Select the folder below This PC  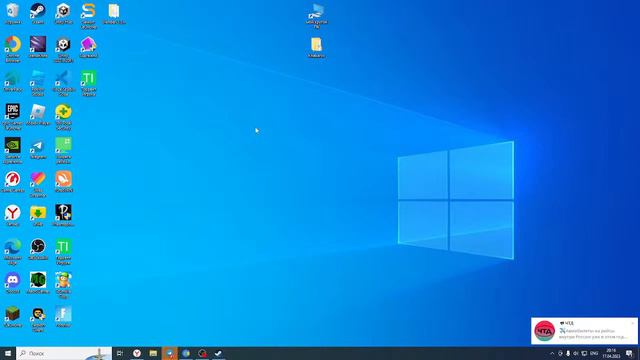317,47
